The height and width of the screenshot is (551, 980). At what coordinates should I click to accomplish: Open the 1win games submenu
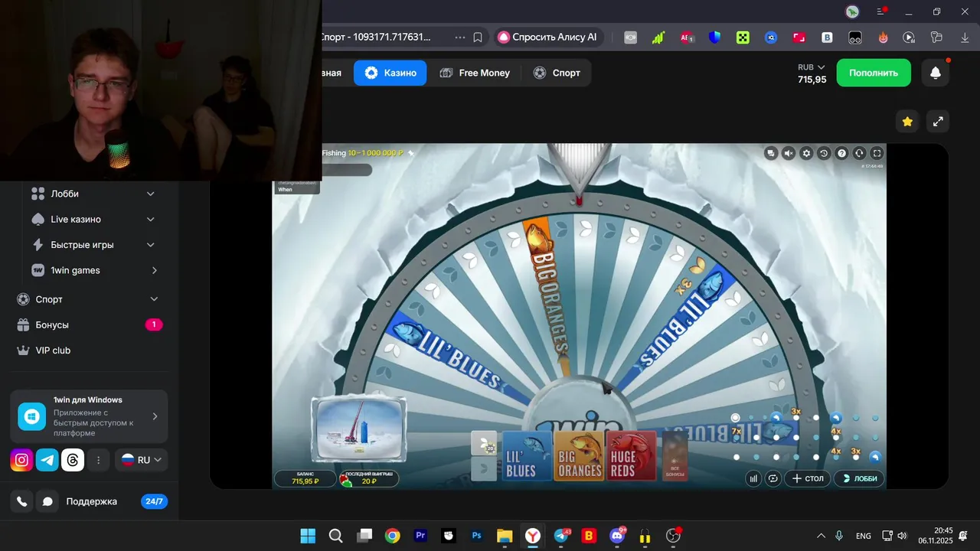pyautogui.click(x=93, y=270)
